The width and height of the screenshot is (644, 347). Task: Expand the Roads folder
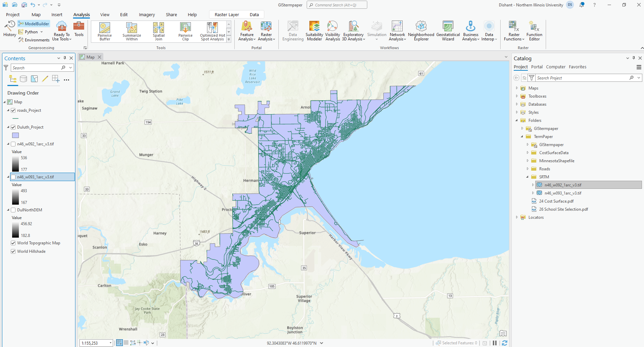[x=528, y=169]
